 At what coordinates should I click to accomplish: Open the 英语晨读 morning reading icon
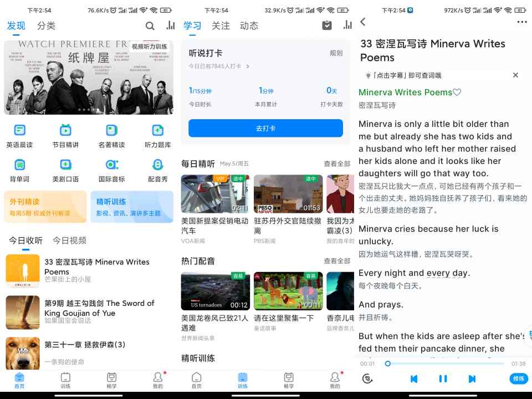pos(19,131)
